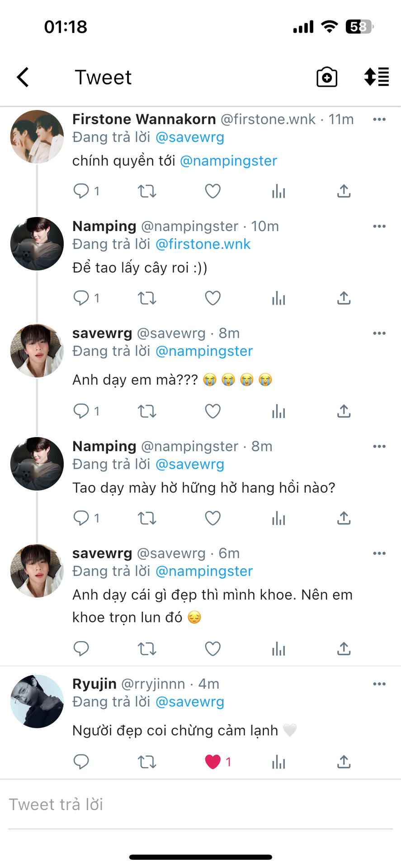The height and width of the screenshot is (868, 401).
Task: View analytics on savewrg's 'Anh dạy em mà' tweet
Action: click(278, 411)
